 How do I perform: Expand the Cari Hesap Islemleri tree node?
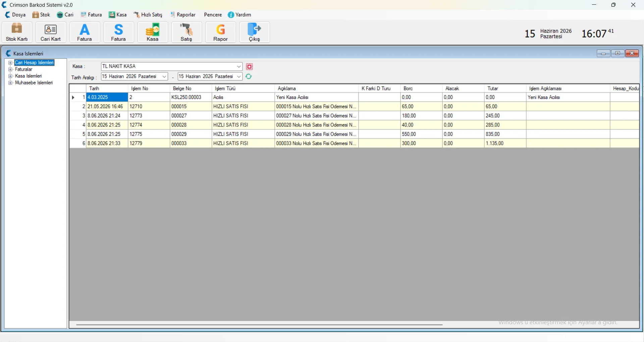[x=10, y=63]
